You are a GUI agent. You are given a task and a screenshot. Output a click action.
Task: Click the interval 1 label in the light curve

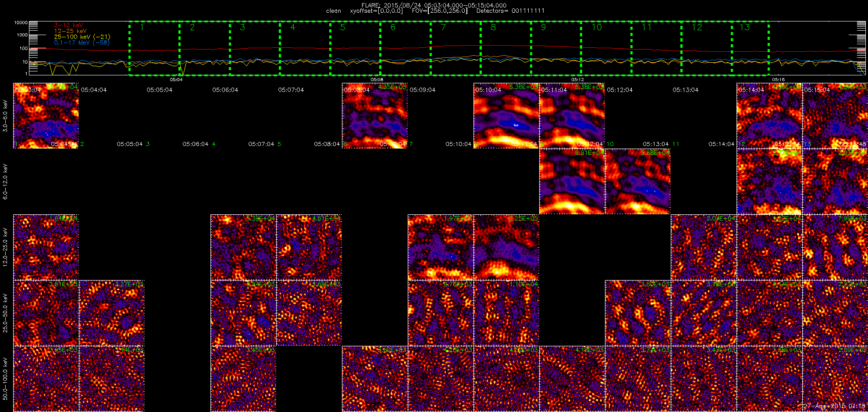tap(142, 27)
